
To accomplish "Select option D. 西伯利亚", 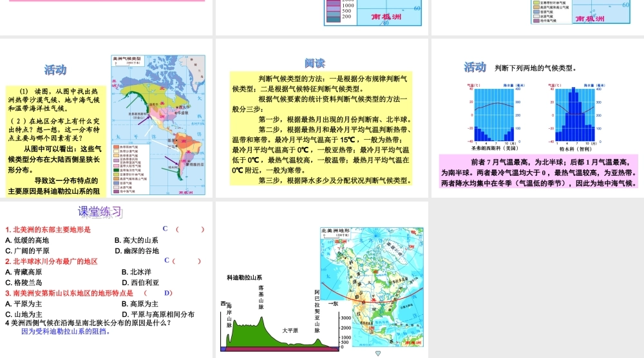I will point(140,283).
